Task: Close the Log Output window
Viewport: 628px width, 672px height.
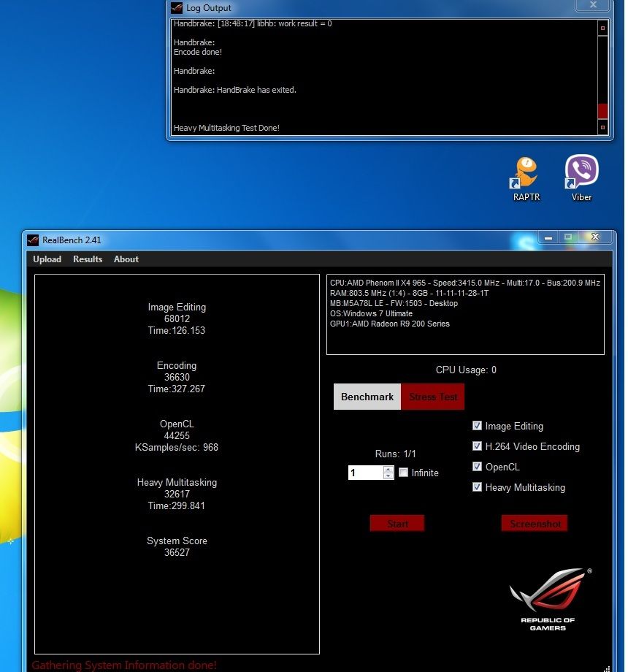Action: [x=593, y=4]
